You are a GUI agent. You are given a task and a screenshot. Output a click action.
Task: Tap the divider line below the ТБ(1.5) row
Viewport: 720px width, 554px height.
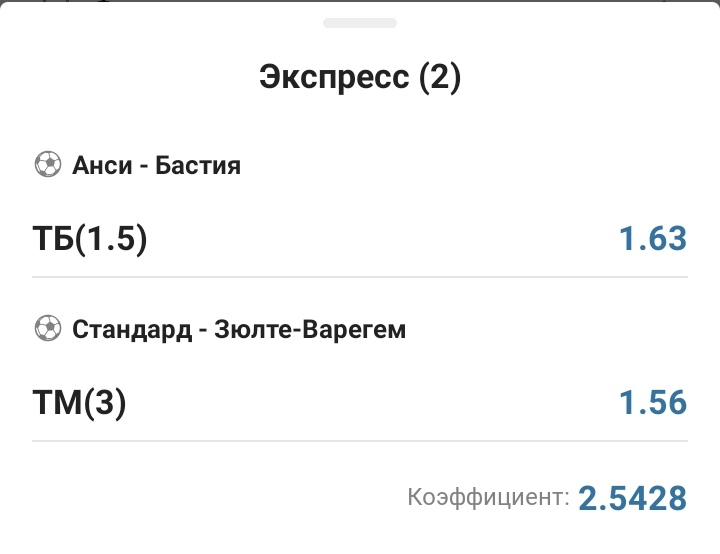point(360,277)
